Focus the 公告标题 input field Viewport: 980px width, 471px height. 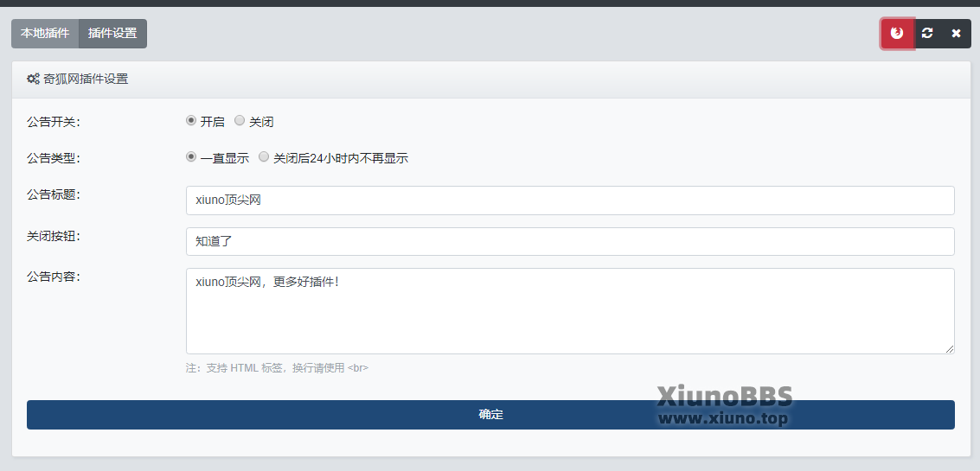[570, 200]
